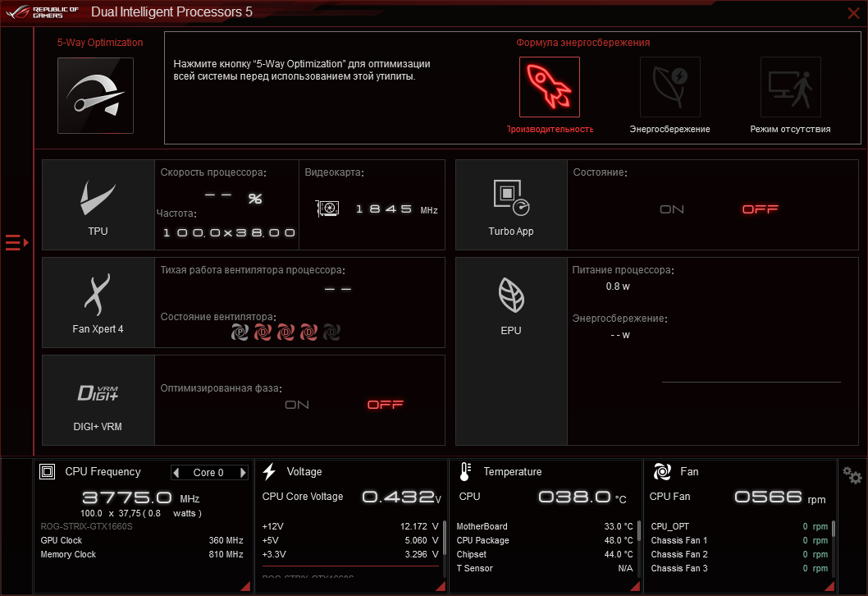This screenshot has width=868, height=596.
Task: Select the Режим отсутствия away mode
Action: click(x=791, y=87)
